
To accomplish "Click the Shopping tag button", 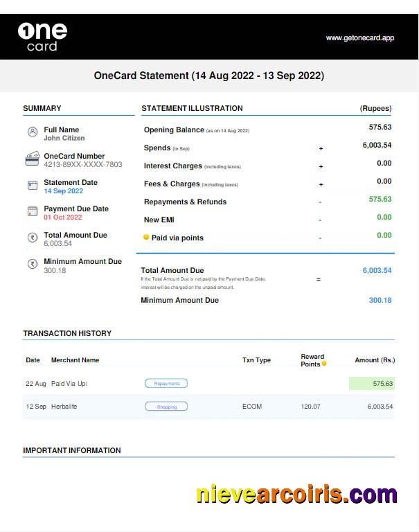I will tap(166, 407).
